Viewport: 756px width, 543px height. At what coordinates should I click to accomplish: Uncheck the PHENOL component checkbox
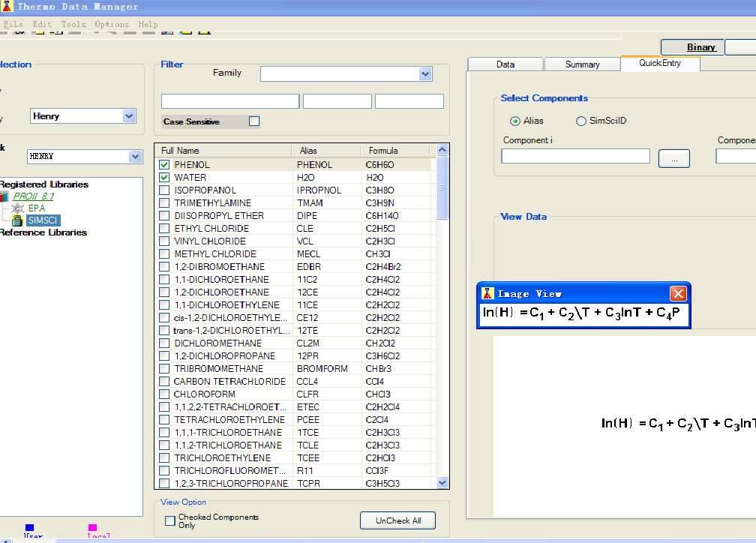click(x=164, y=165)
